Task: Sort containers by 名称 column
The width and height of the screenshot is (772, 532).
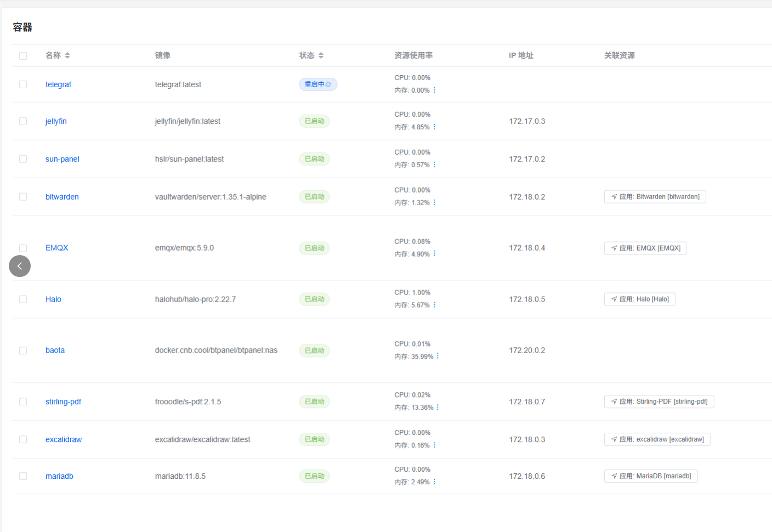Action: click(x=67, y=55)
